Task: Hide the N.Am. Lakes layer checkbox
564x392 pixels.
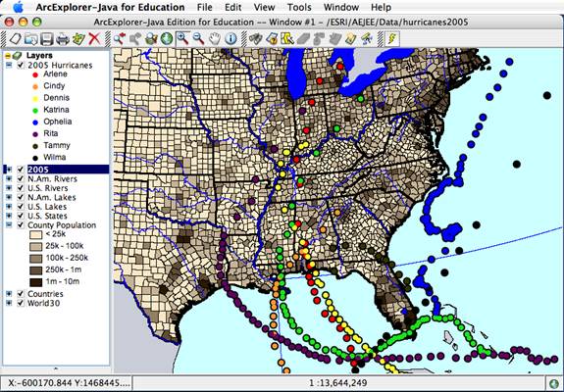Action: [21, 197]
